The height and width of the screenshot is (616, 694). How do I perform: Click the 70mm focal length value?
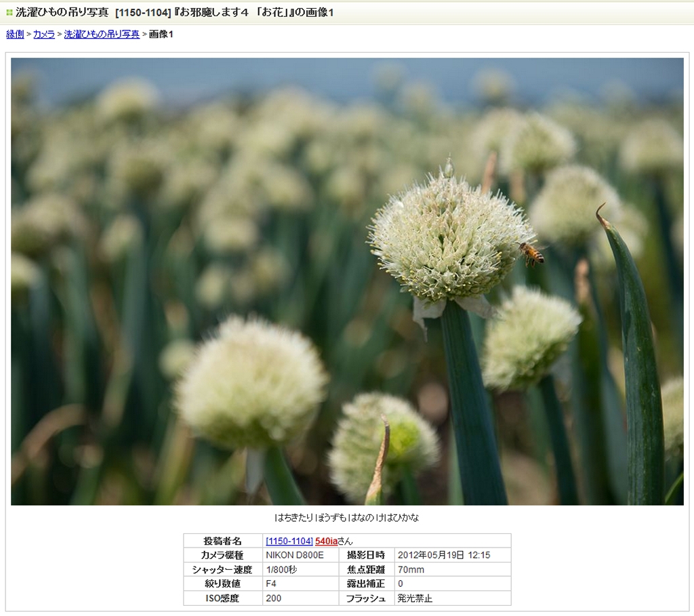tap(411, 569)
